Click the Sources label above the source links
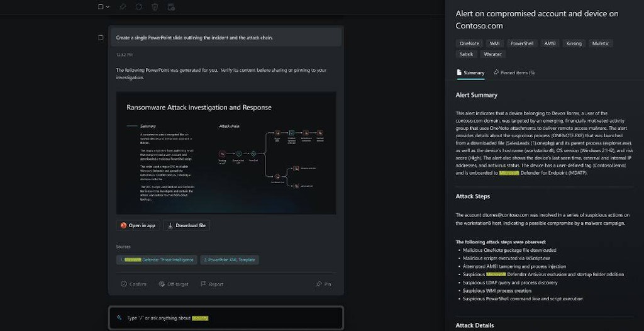Image resolution: width=644 pixels, height=331 pixels. coord(123,247)
